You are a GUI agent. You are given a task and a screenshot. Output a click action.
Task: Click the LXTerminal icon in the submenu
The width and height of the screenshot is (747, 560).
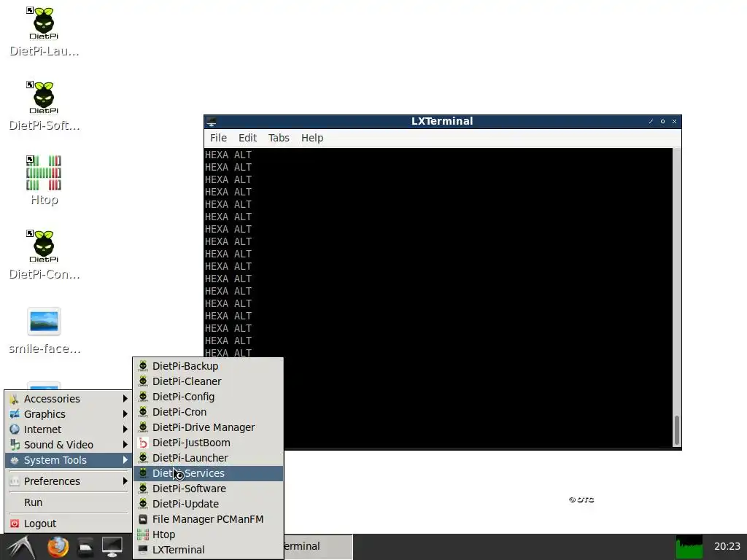coord(143,550)
